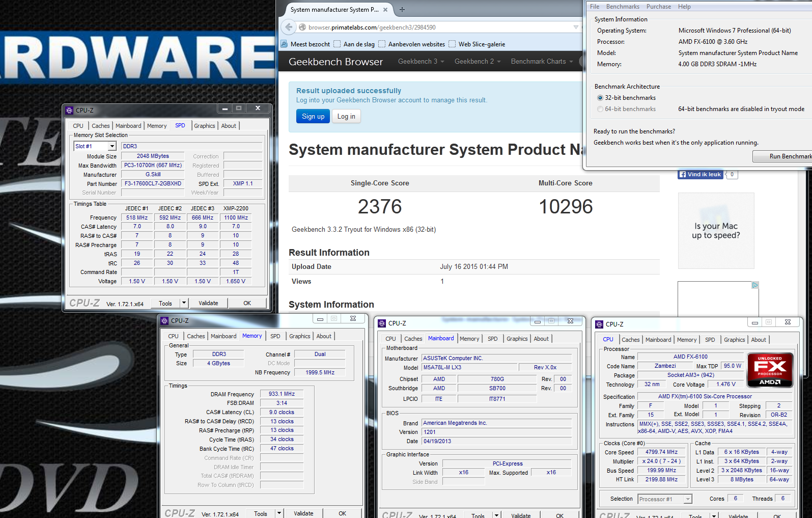812x518 pixels.
Task: Click the address bar globe icon
Action: (x=302, y=28)
